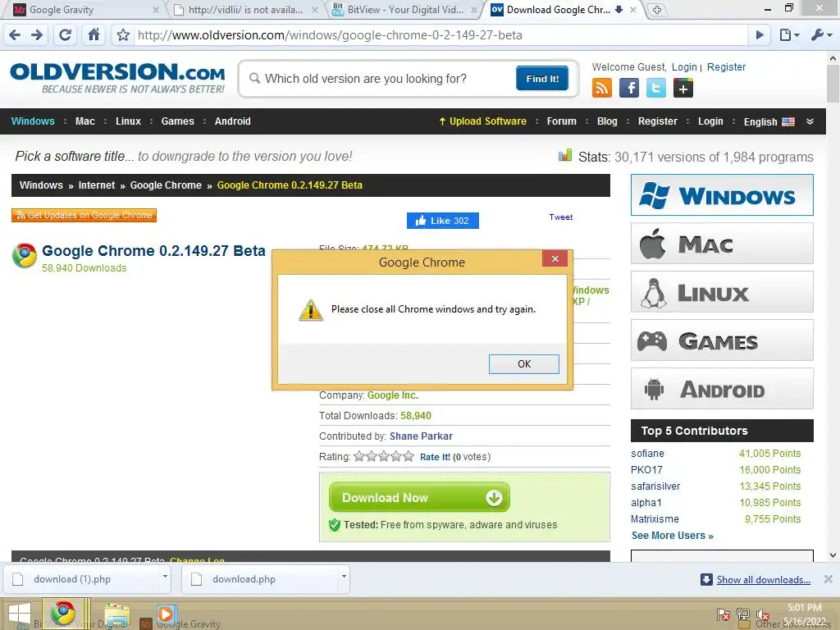Click the Internet breadcrumb link

click(97, 185)
